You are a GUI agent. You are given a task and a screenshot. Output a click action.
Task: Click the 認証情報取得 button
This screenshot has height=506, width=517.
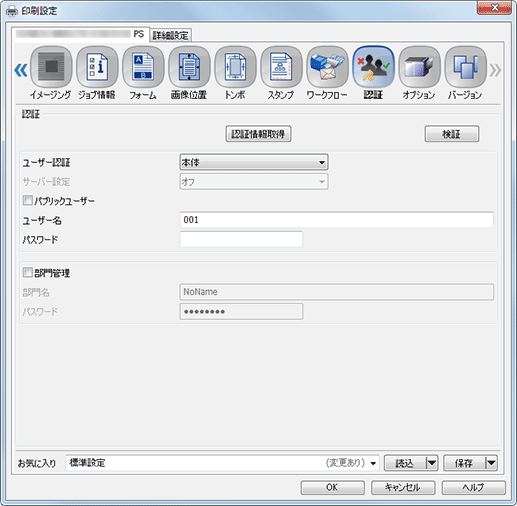click(x=258, y=134)
